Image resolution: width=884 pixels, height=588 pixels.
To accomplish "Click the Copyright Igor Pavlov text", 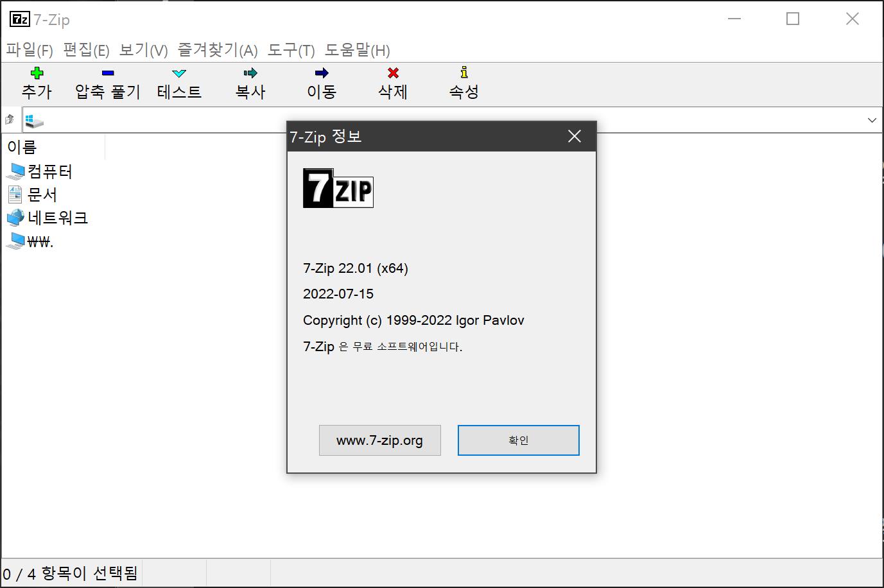I will point(413,320).
